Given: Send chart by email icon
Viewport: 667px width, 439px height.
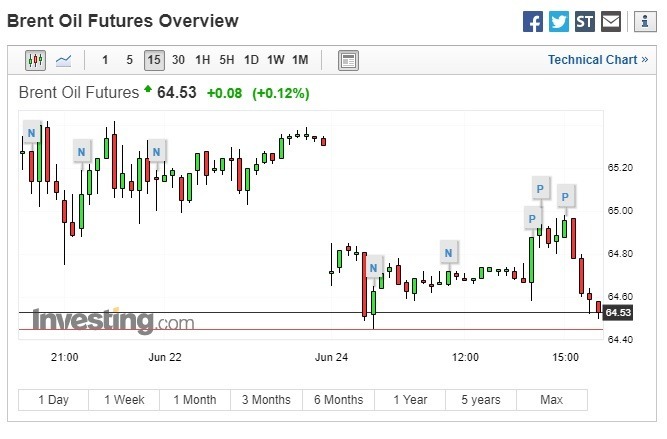Looking at the screenshot, I should pyautogui.click(x=611, y=21).
